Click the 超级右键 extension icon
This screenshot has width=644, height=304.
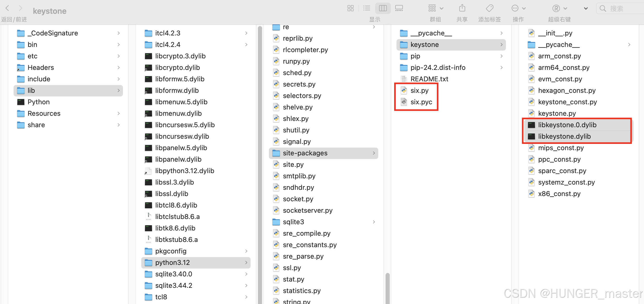[x=556, y=8]
